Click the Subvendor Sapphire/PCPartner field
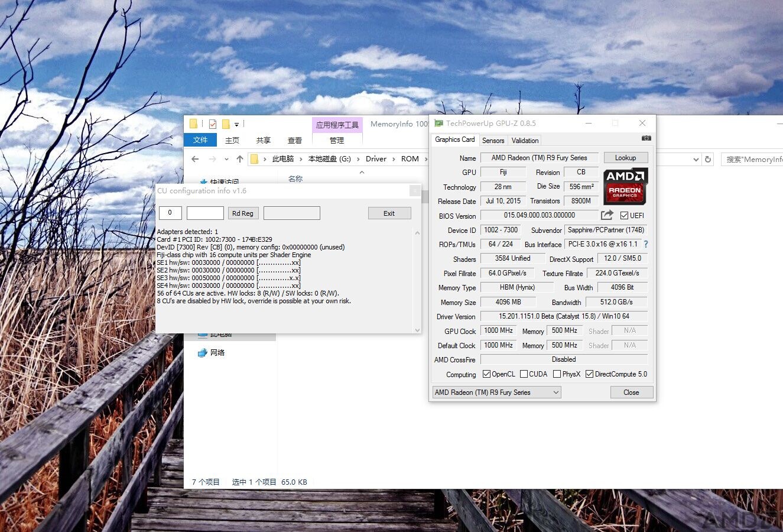 click(x=606, y=230)
